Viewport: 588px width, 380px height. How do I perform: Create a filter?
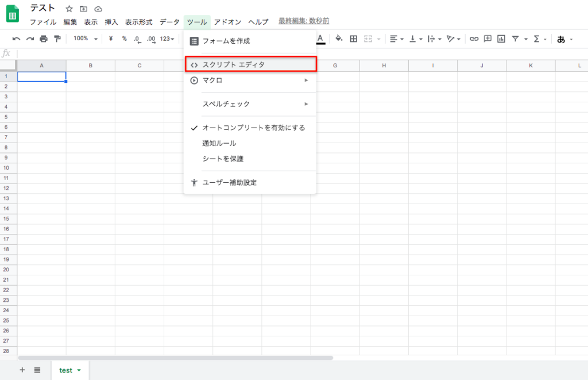(516, 39)
